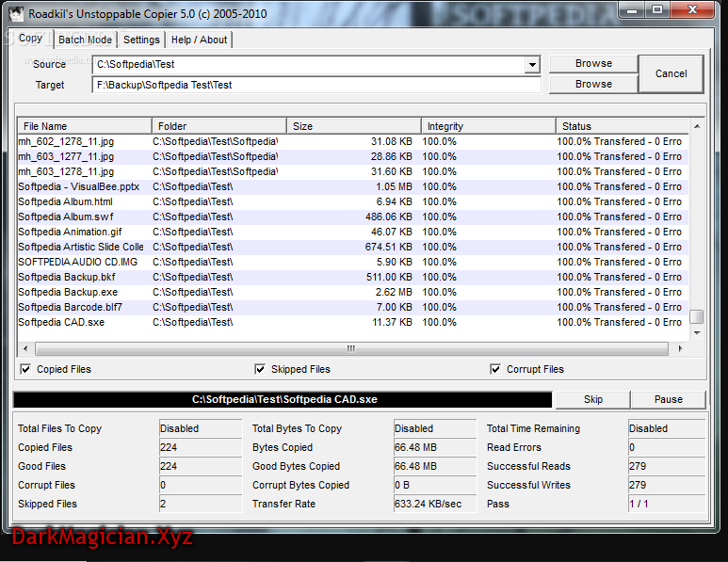Screen dimensions: 728x562
Task: Click the Total Bytes To Copy value
Action: pos(435,429)
